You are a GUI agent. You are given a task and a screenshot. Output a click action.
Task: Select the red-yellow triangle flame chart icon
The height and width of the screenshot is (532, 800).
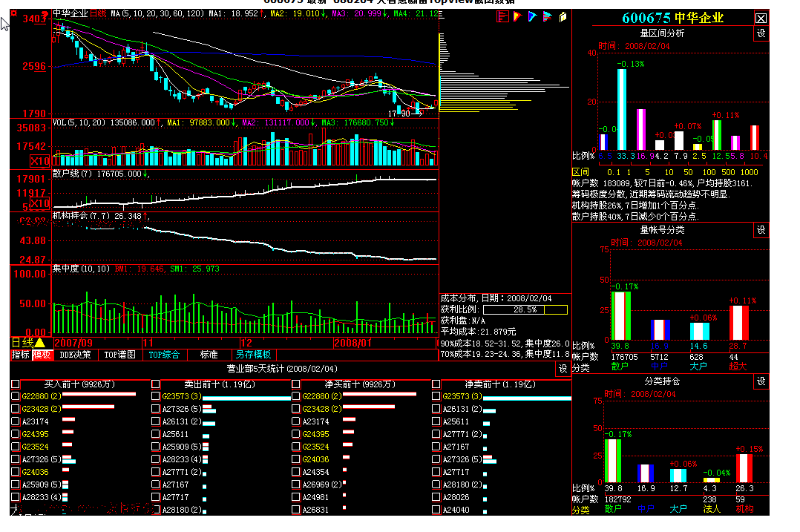pos(517,17)
